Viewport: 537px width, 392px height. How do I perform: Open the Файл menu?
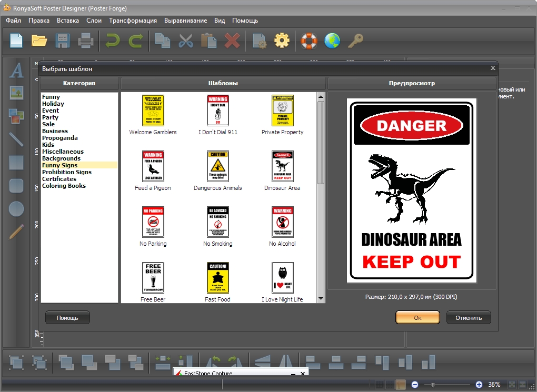pos(14,21)
